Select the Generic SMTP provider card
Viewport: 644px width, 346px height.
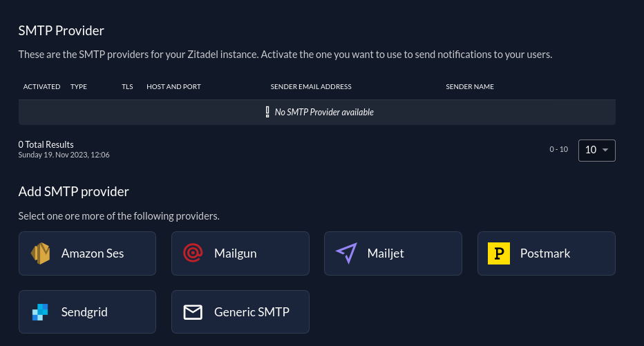[240, 312]
